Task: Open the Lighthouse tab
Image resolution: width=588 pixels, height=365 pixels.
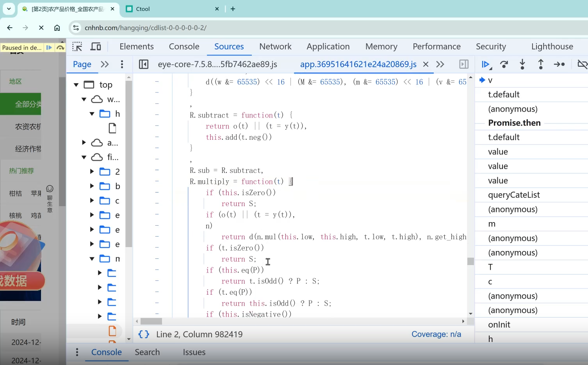Action: (552, 46)
